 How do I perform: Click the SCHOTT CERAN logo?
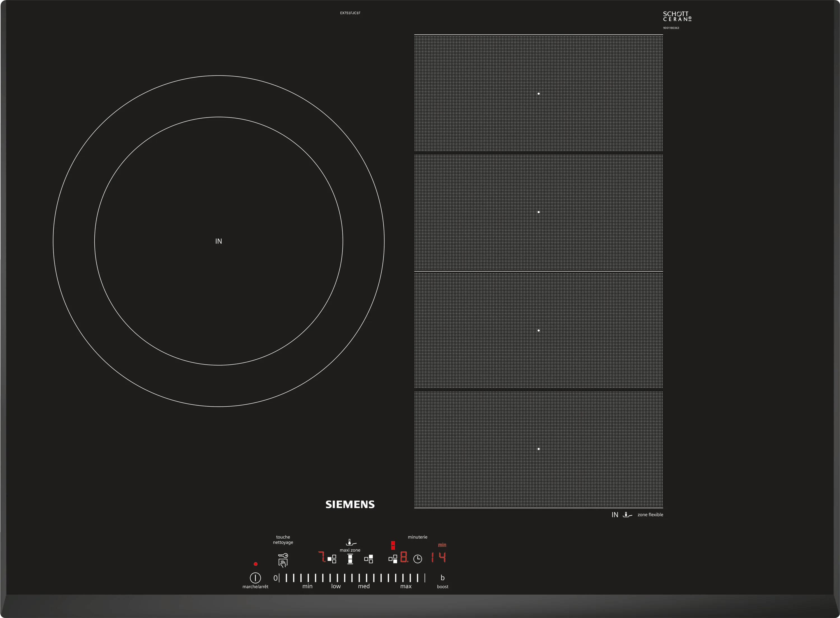(677, 16)
